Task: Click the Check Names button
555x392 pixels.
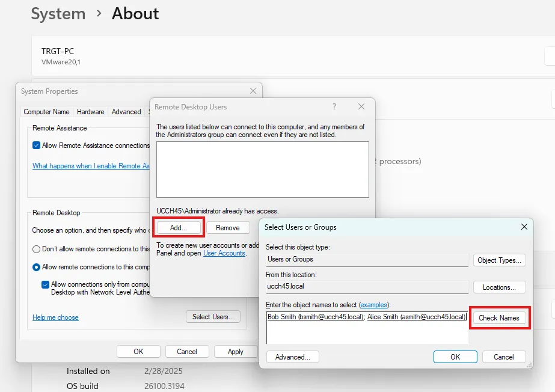Action: click(498, 317)
